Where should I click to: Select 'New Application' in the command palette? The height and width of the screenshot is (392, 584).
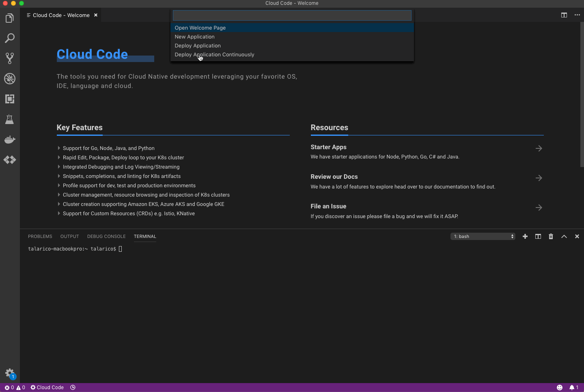[194, 36]
